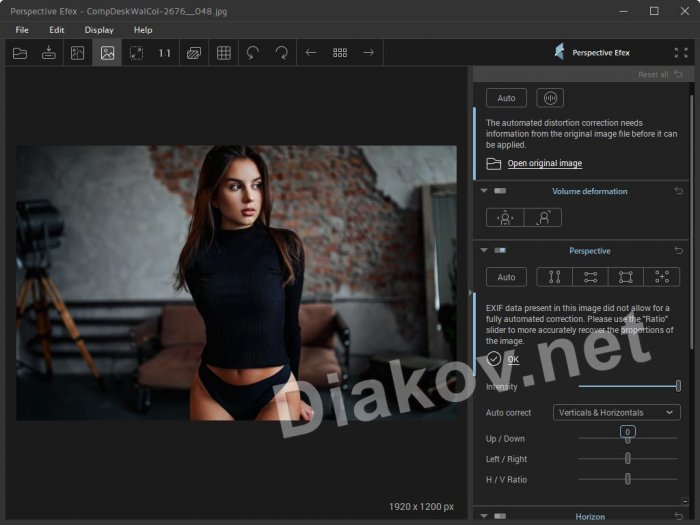Choose force rectangle perspective tool
The height and width of the screenshot is (525, 700).
626,277
